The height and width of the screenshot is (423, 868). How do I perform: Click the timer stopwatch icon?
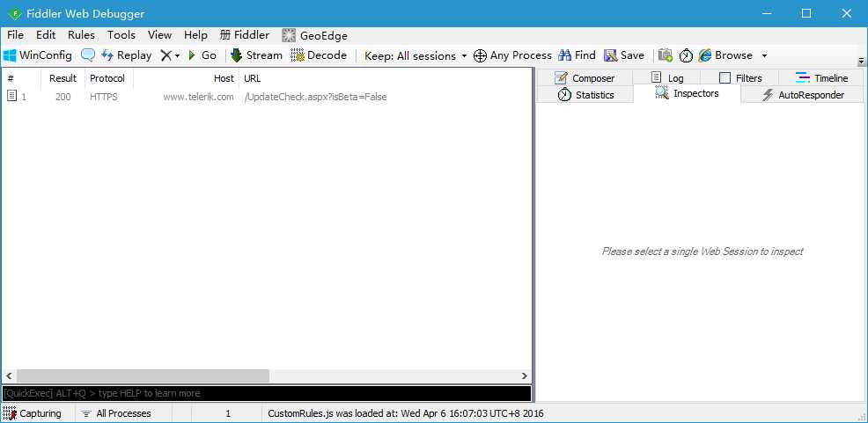[x=686, y=55]
